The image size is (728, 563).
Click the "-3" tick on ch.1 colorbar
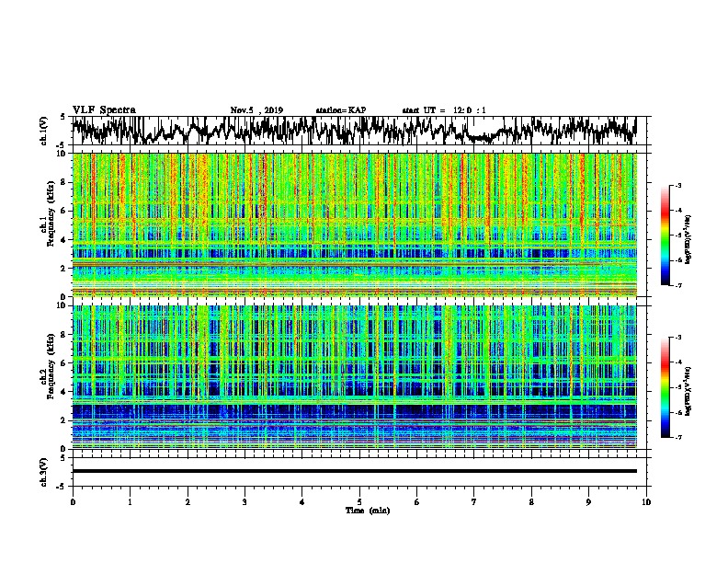pyautogui.click(x=677, y=186)
